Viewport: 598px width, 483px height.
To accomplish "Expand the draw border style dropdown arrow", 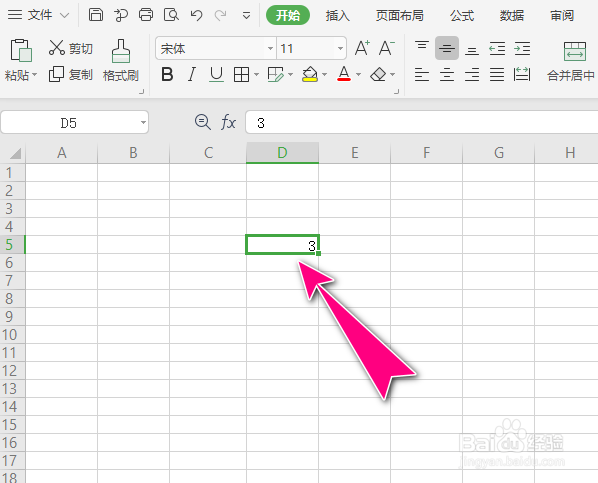I will tap(291, 74).
